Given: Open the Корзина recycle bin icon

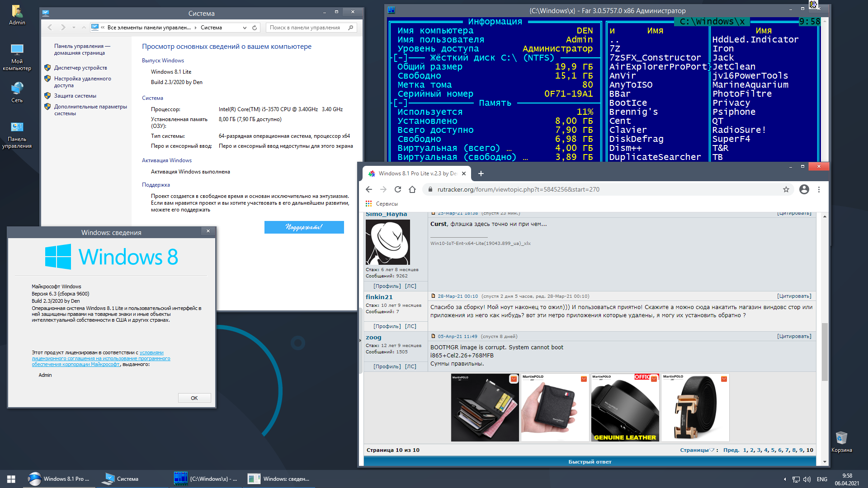Looking at the screenshot, I should pyautogui.click(x=841, y=441).
